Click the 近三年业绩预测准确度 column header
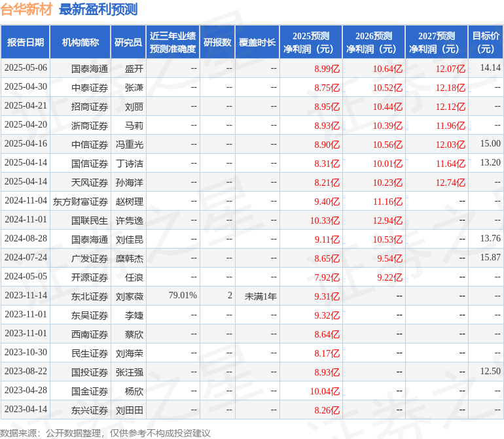The height and width of the screenshot is (439, 504). click(173, 43)
